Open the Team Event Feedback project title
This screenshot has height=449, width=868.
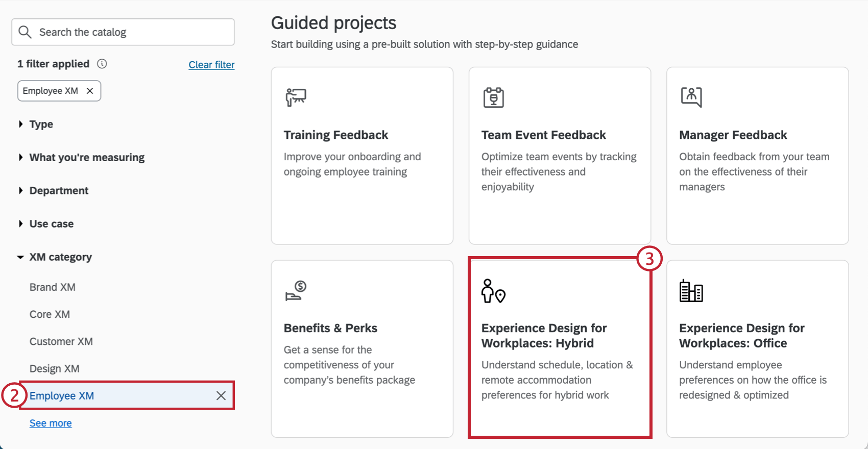click(x=543, y=135)
